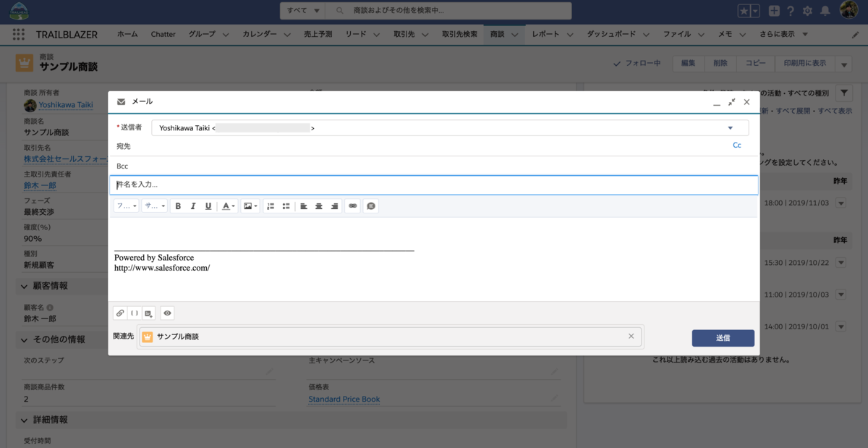This screenshot has height=448, width=868.
Task: Open the 18:00 activity row dropdown
Action: click(x=841, y=204)
